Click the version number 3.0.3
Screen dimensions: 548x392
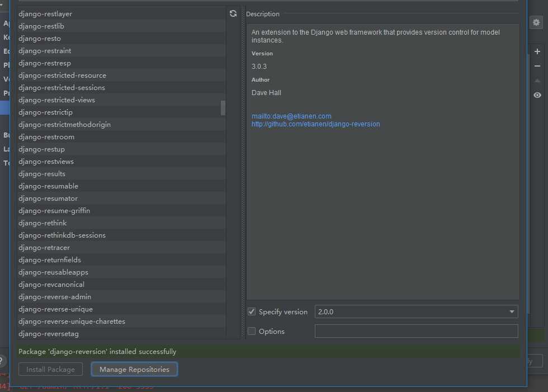[x=259, y=67]
